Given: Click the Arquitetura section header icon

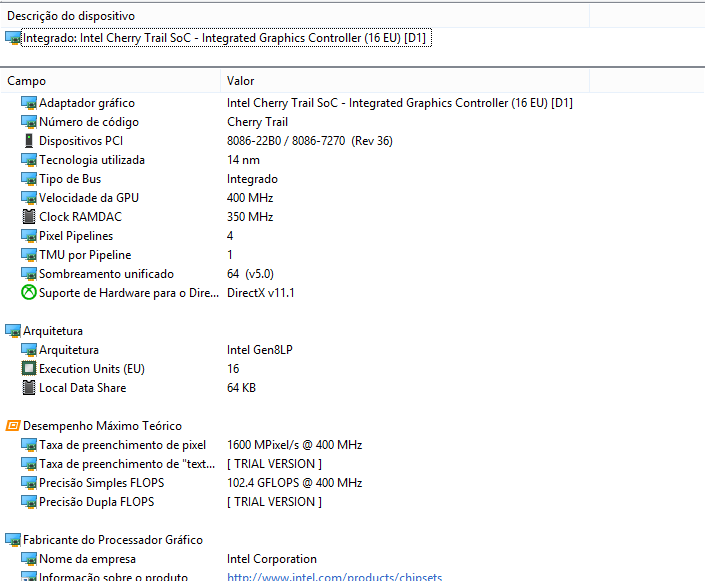Looking at the screenshot, I should tap(13, 331).
